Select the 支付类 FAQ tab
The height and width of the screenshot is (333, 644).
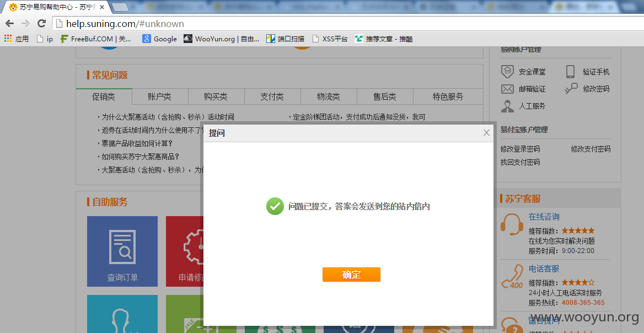272,96
